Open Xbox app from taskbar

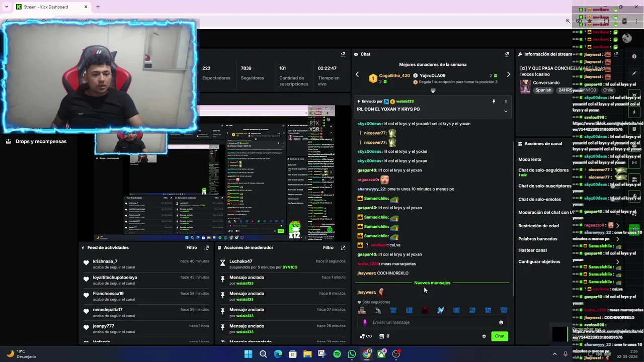(x=381, y=354)
